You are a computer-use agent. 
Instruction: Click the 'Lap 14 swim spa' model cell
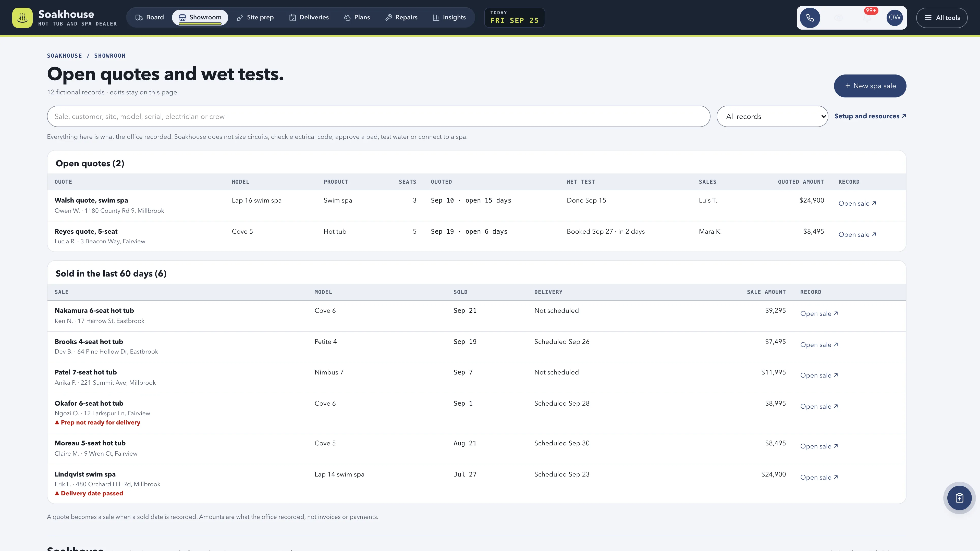[339, 474]
